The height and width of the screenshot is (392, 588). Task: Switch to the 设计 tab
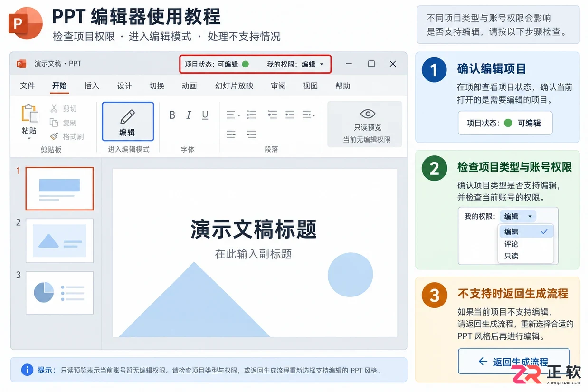tap(124, 86)
